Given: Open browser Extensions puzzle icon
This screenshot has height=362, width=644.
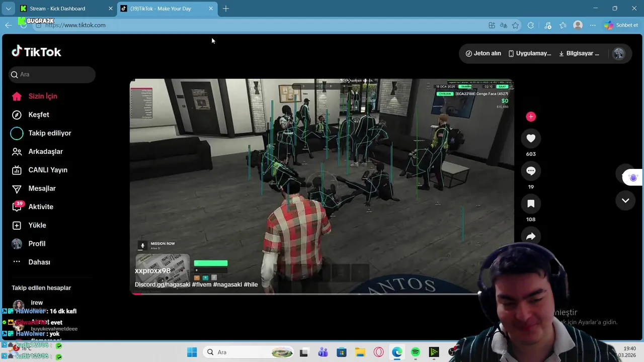Looking at the screenshot, I should pyautogui.click(x=531, y=25).
